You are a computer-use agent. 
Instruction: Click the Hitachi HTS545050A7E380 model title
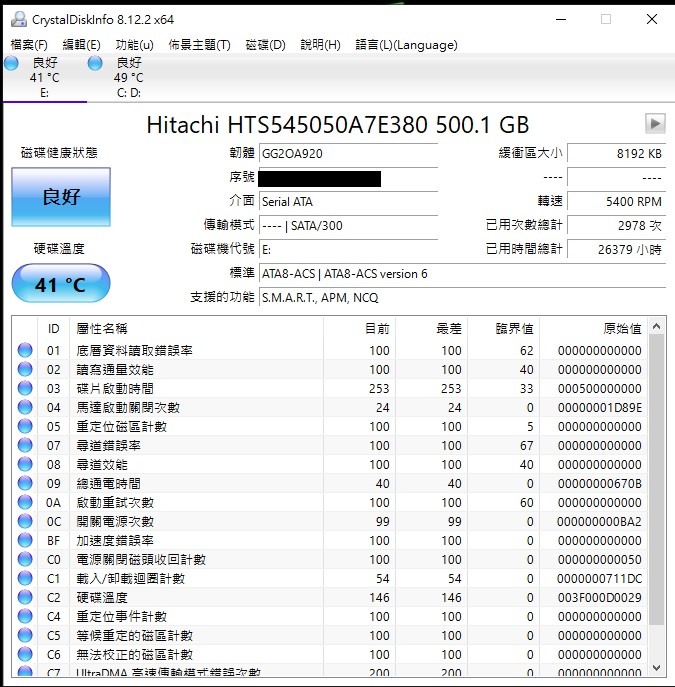click(337, 124)
